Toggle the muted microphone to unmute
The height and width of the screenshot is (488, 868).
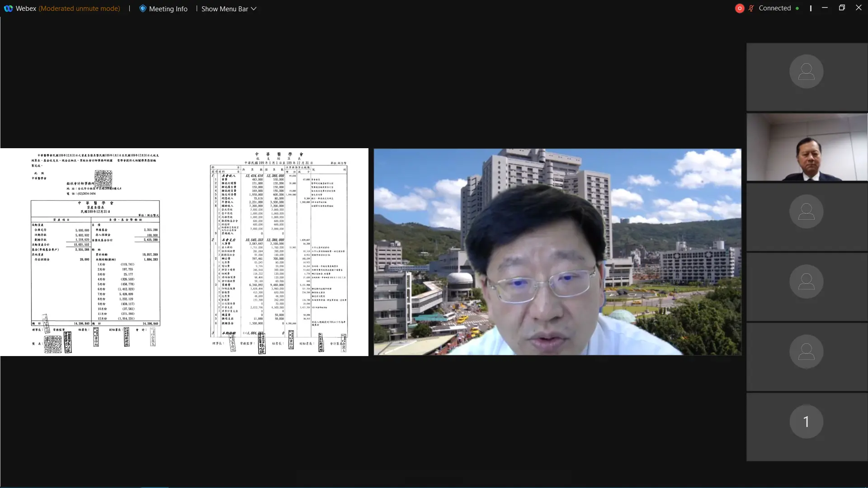tap(750, 8)
